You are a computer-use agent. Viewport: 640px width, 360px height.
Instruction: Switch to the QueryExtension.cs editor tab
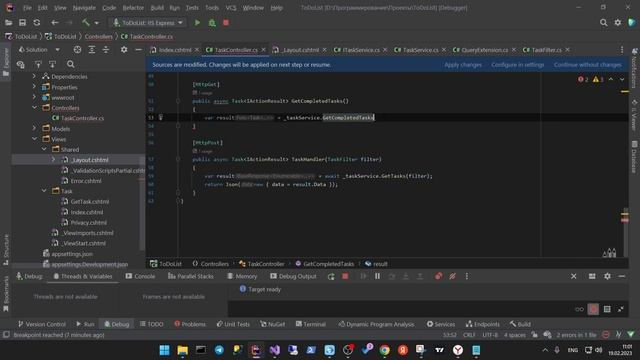(484, 50)
